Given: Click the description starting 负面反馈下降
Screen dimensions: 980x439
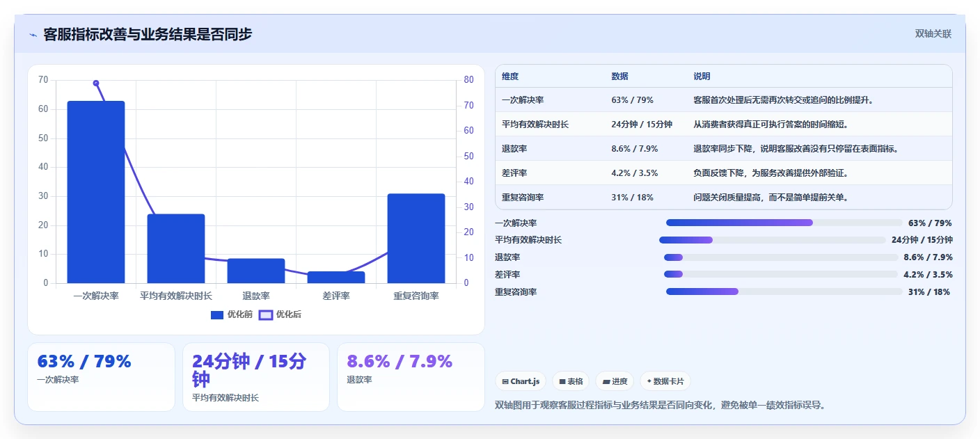Looking at the screenshot, I should click(x=770, y=173).
